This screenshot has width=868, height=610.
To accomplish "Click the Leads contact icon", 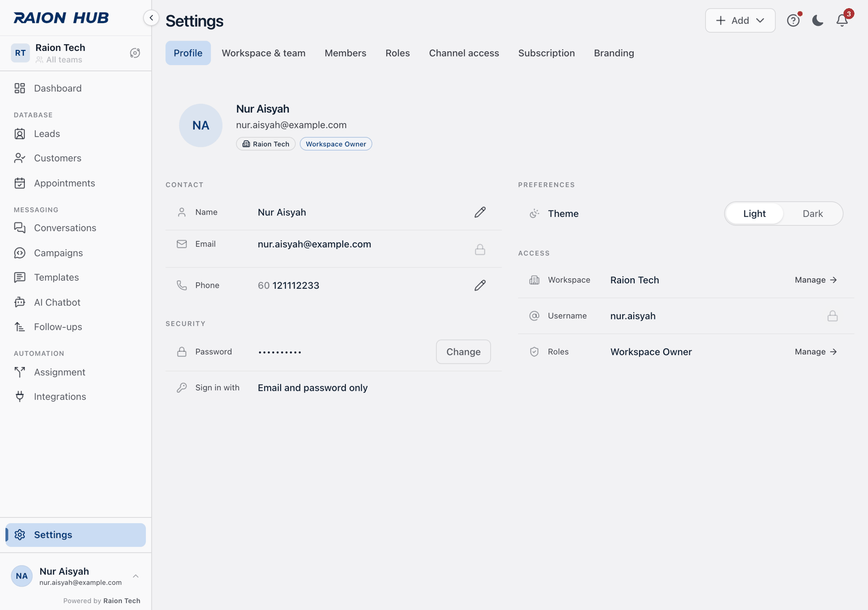I will (20, 134).
